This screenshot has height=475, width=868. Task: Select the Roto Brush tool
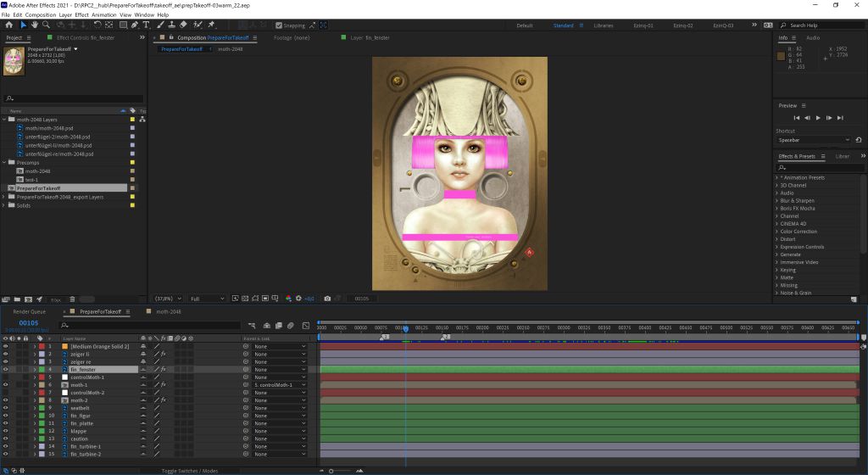198,25
